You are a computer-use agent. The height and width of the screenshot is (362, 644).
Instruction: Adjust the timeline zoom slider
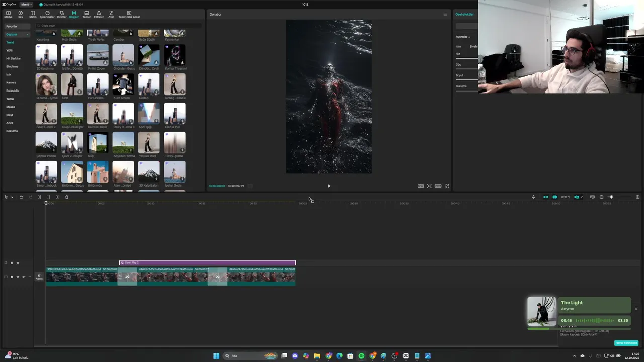pyautogui.click(x=611, y=197)
